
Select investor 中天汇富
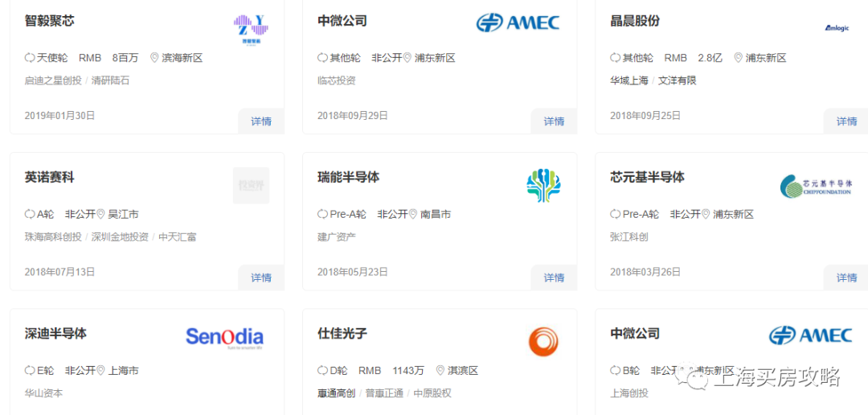[x=177, y=237]
